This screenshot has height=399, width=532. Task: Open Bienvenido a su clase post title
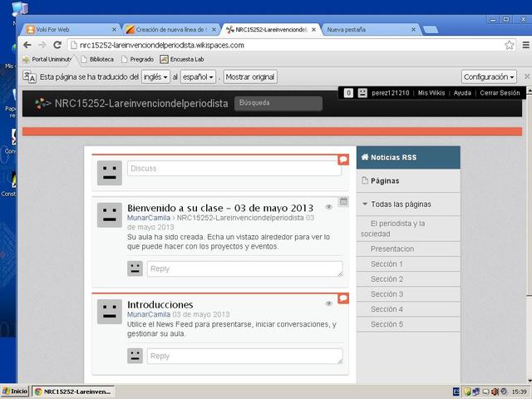[x=220, y=208]
